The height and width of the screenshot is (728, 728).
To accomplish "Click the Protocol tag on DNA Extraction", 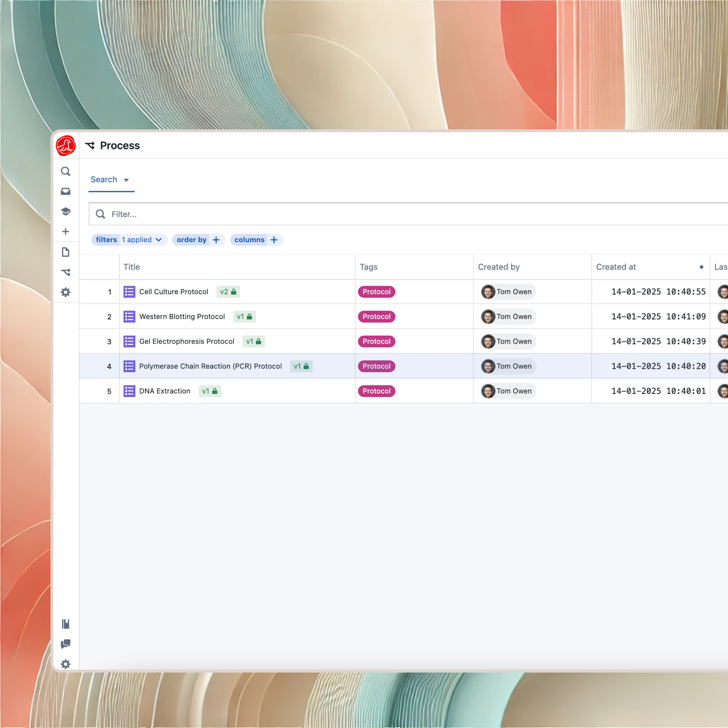I will (x=376, y=391).
